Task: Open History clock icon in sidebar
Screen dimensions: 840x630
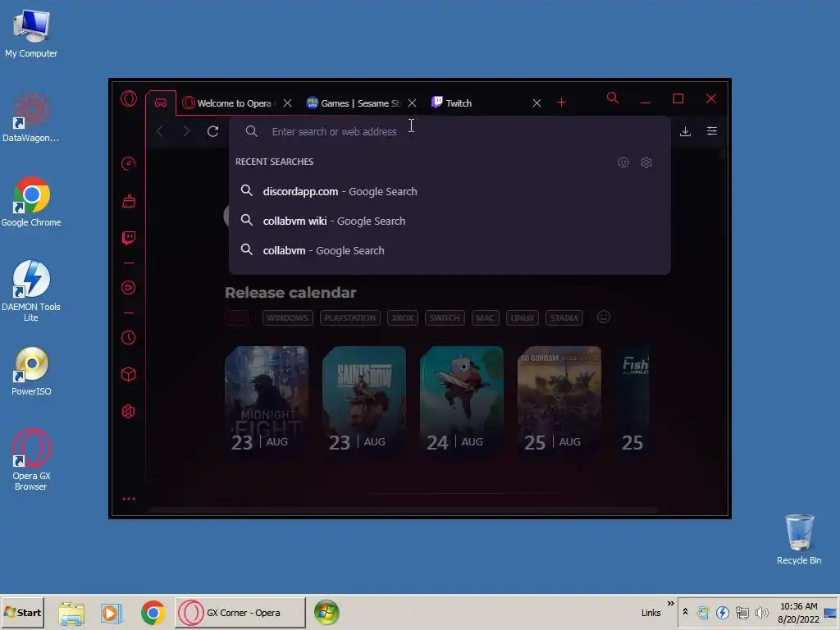Action: 129,337
